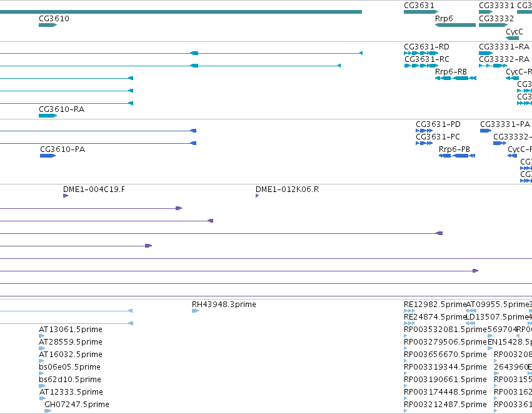Click the Rrp6-PB protein glyph
The image size is (532, 414).
tap(457, 156)
